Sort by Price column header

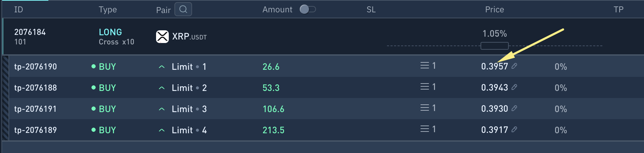(x=494, y=10)
